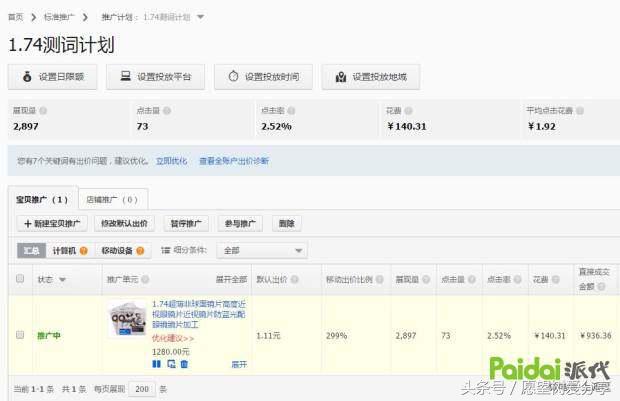Click the orange help icon beside 计算机
The width and height of the screenshot is (620, 401).
(83, 251)
